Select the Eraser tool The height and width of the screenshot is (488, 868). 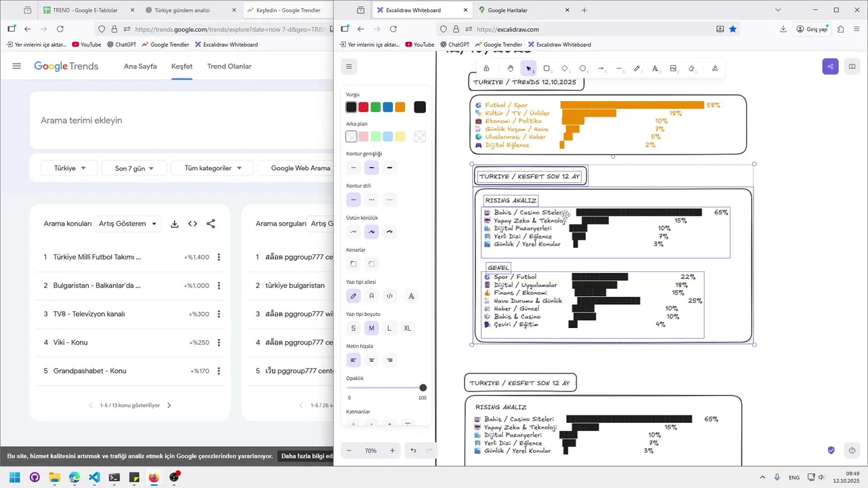(x=691, y=68)
